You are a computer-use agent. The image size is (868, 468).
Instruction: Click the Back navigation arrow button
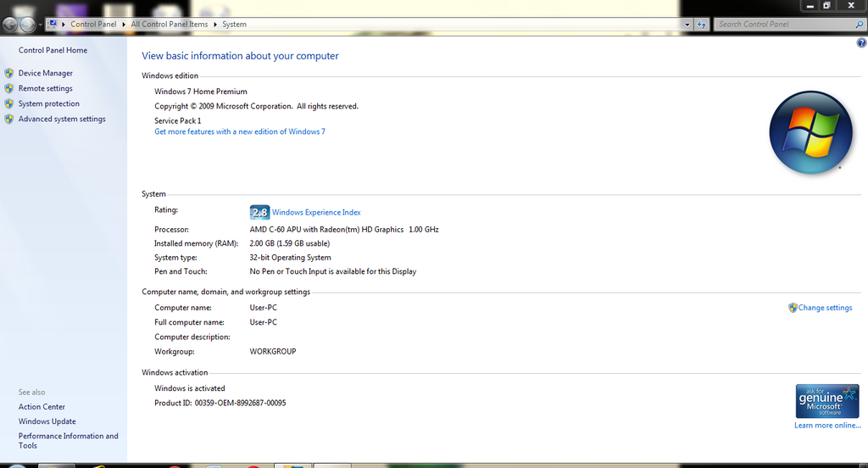[10, 25]
